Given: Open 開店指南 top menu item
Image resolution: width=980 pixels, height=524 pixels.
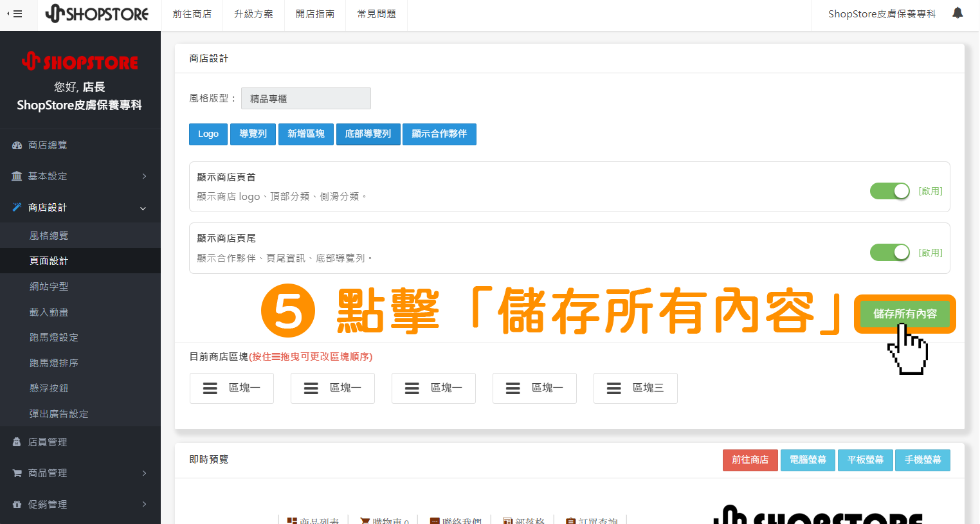Looking at the screenshot, I should pyautogui.click(x=315, y=14).
